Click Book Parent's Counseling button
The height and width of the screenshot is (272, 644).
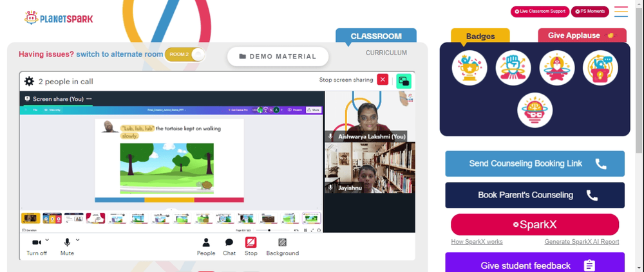click(x=535, y=195)
